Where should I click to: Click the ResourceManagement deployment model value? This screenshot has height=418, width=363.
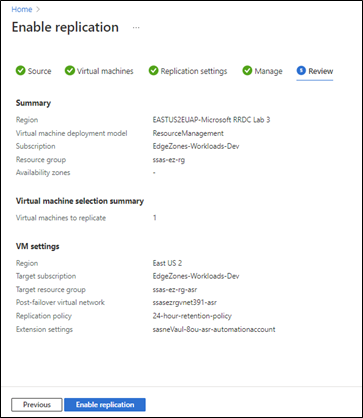[x=188, y=133]
